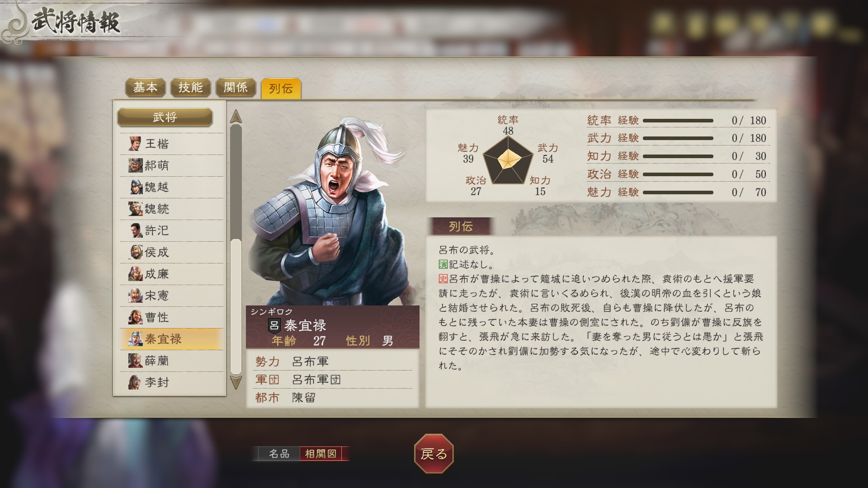This screenshot has height=488, width=868.
Task: Choose 侯成 portrait icon
Action: click(135, 252)
